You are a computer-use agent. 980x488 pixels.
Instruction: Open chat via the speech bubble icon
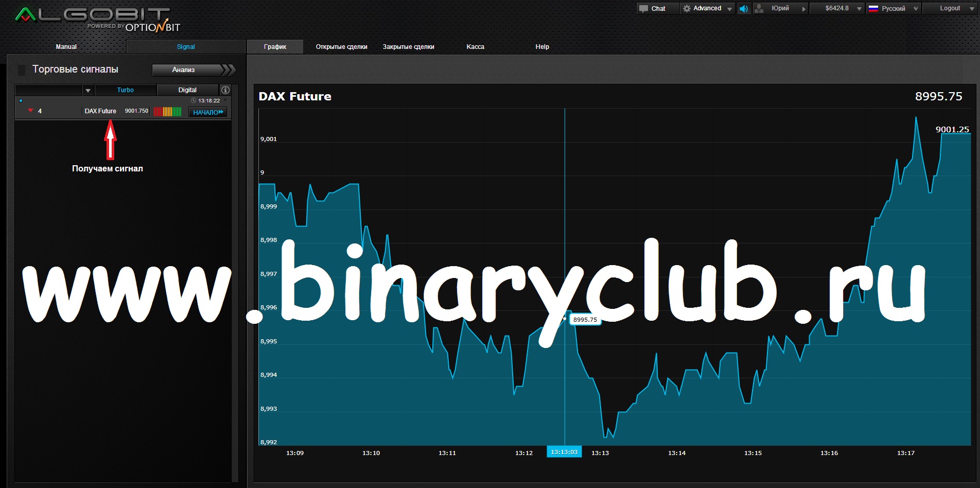pyautogui.click(x=643, y=9)
